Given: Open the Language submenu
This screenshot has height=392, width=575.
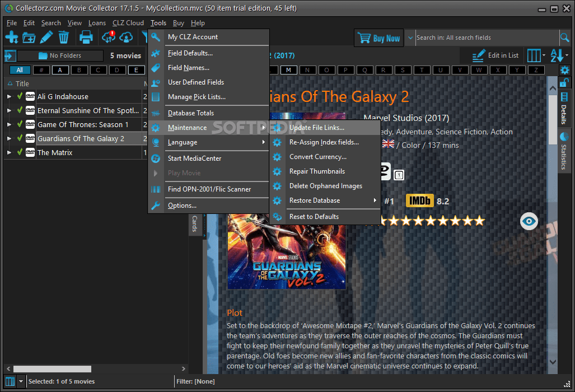Looking at the screenshot, I should pos(209,142).
